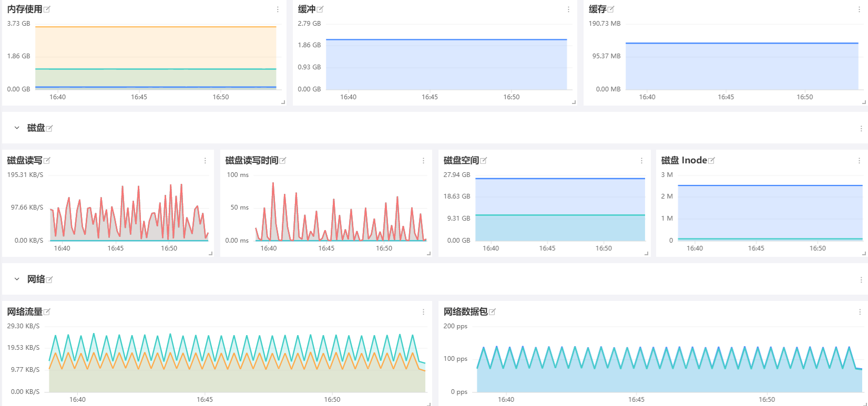
Task: Open more options for 磁盘 Inode panel
Action: pos(859,161)
